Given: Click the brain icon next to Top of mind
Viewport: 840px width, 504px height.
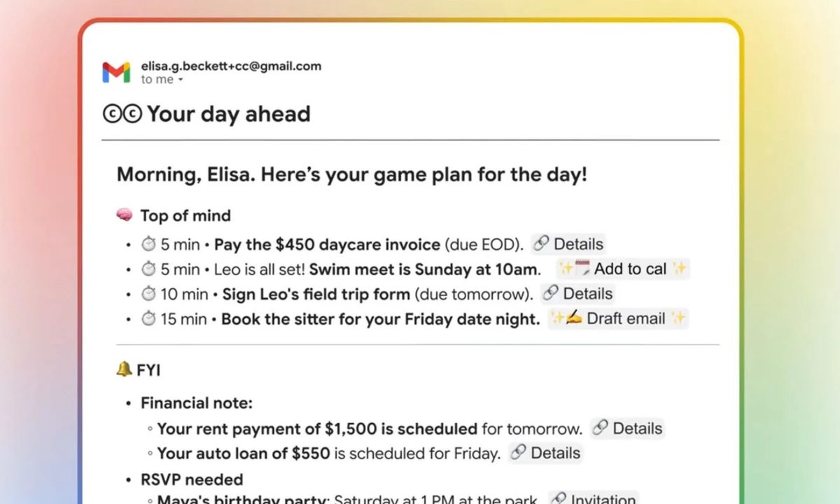Looking at the screenshot, I should pos(124,216).
